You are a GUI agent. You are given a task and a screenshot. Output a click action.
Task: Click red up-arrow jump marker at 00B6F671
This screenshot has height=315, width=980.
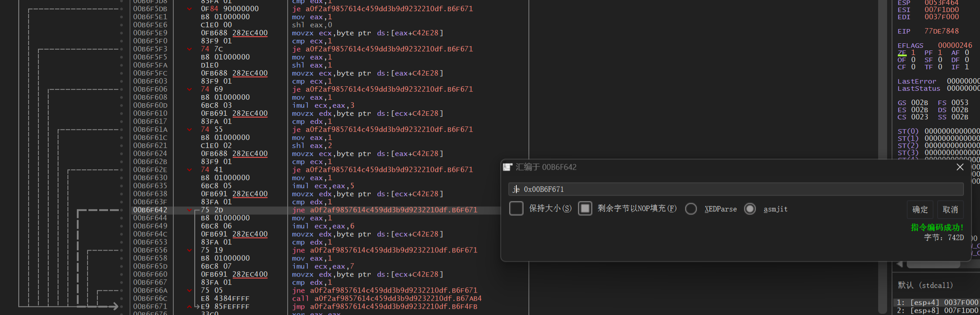point(189,307)
